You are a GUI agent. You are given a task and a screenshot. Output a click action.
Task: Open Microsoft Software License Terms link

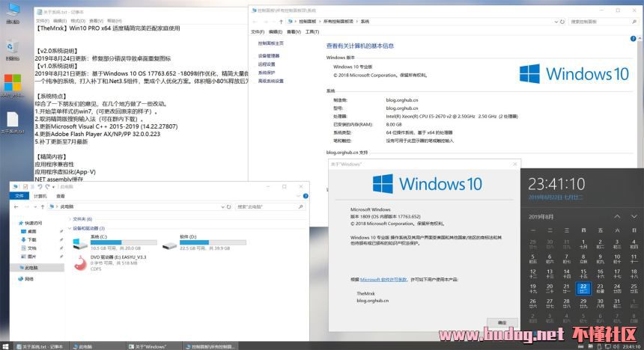(383, 280)
